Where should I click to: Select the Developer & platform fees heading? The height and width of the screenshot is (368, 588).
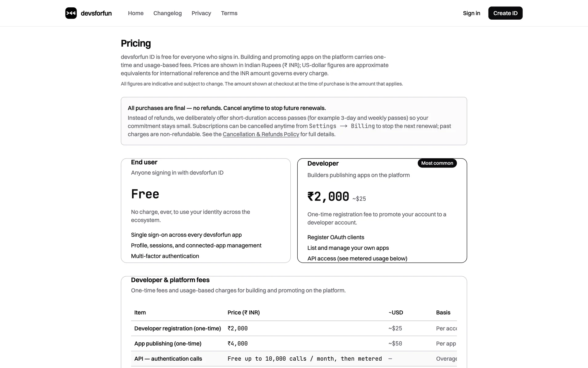click(x=170, y=280)
